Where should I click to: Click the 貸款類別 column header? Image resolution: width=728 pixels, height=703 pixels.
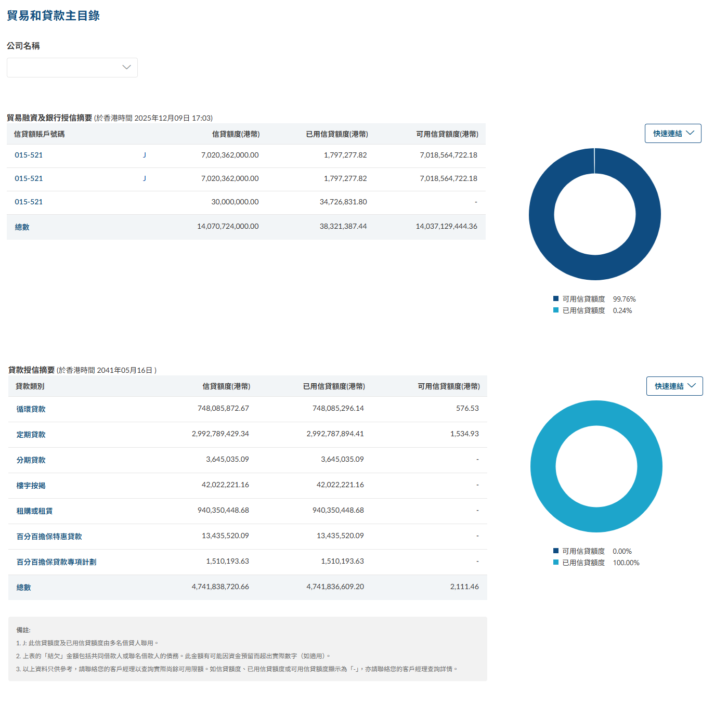point(30,386)
